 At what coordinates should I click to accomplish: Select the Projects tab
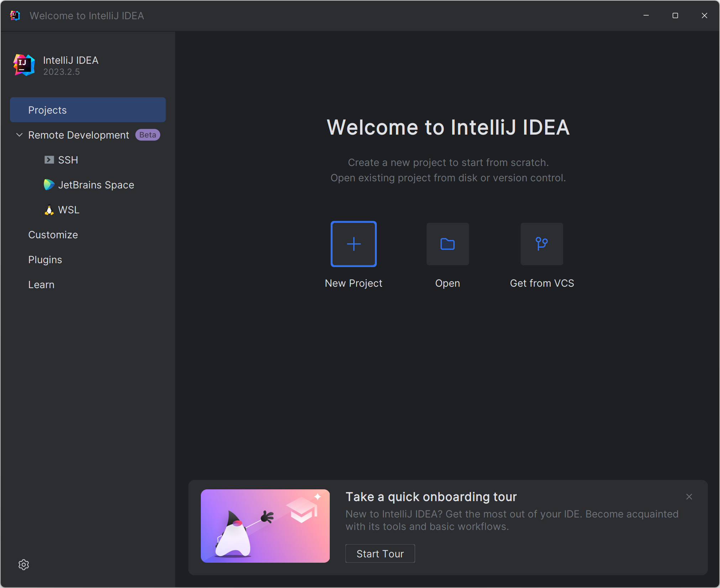[88, 110]
